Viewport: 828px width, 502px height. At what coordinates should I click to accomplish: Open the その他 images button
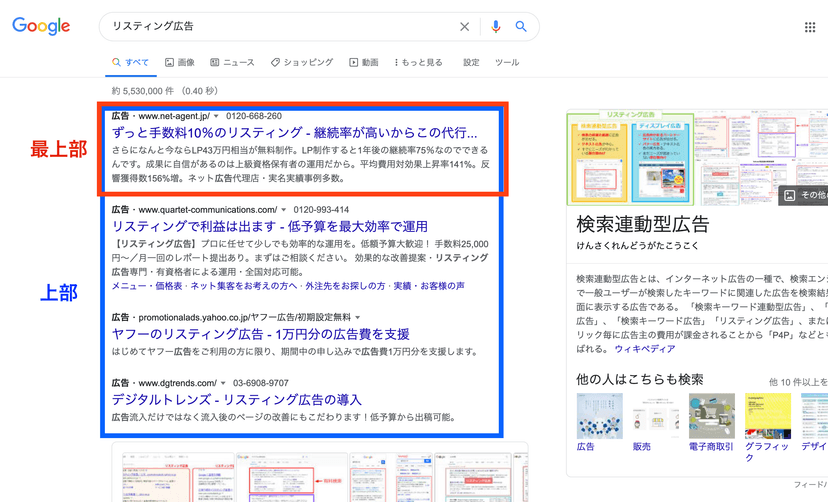coord(803,195)
